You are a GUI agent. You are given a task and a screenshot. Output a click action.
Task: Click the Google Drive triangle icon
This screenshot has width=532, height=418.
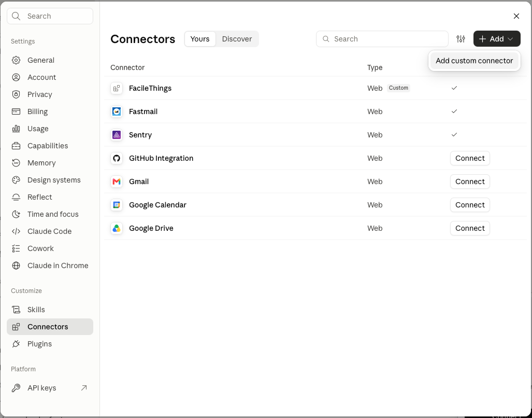tap(117, 228)
